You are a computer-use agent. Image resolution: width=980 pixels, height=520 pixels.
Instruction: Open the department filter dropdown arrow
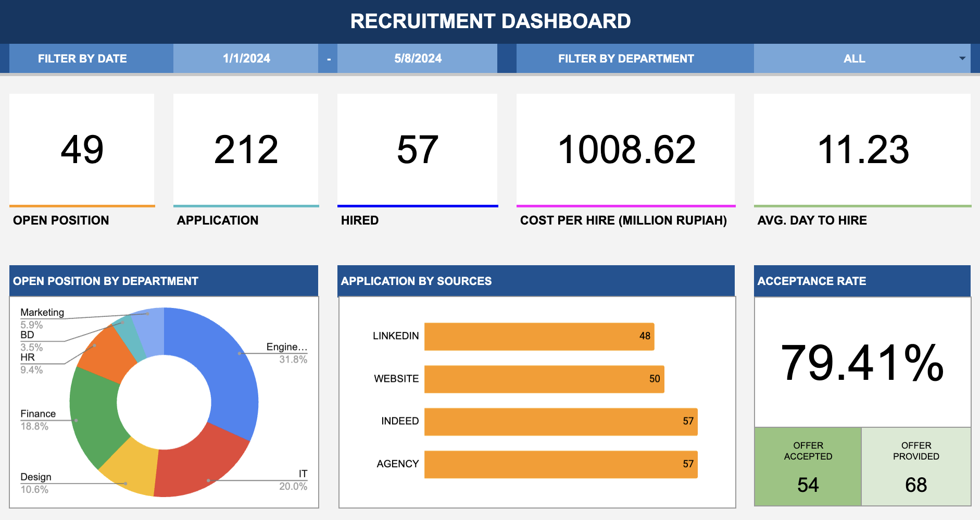(962, 58)
